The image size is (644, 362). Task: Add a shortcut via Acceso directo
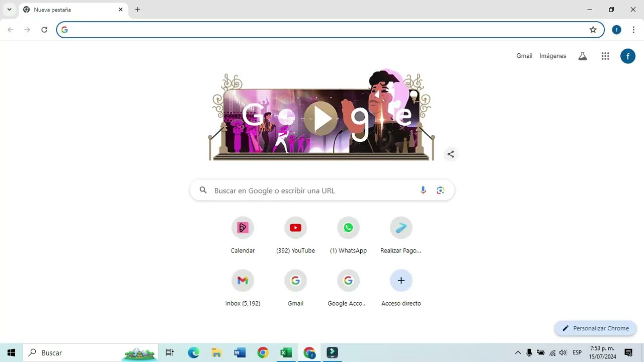tap(401, 288)
